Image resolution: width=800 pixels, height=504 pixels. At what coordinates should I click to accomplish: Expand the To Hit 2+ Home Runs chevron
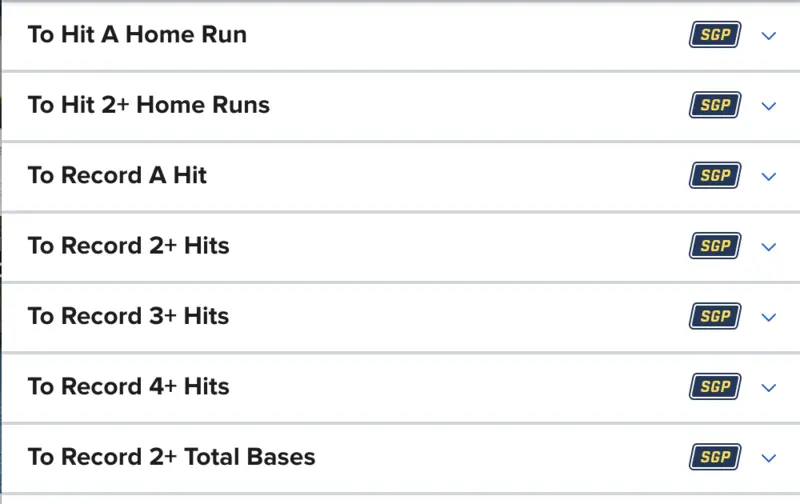click(x=768, y=106)
